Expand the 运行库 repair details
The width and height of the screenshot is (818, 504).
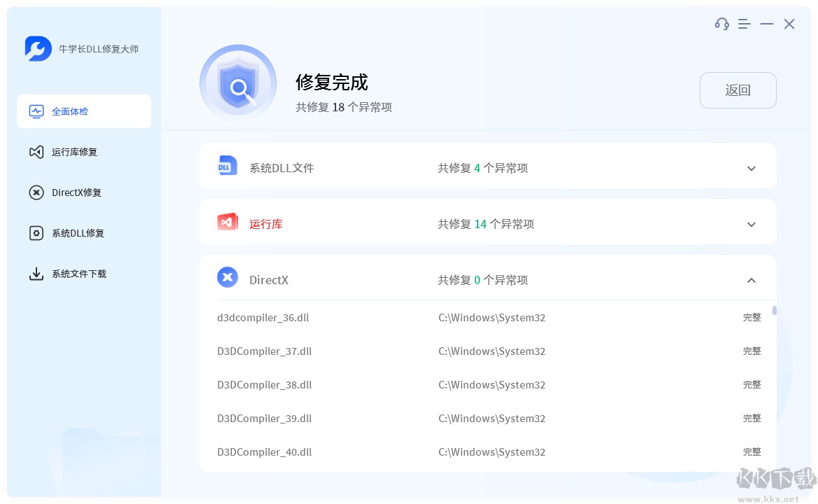point(751,224)
